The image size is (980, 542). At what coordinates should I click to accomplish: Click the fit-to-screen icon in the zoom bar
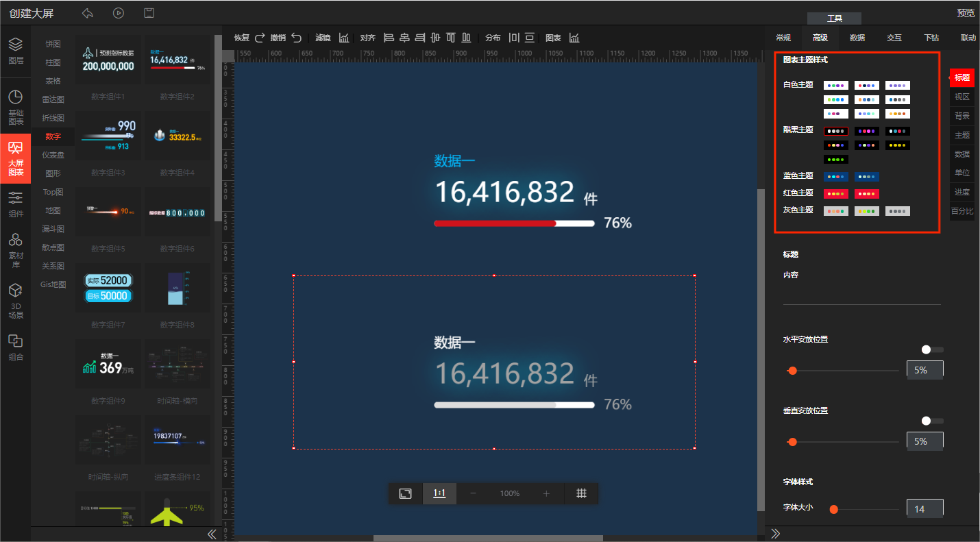406,493
